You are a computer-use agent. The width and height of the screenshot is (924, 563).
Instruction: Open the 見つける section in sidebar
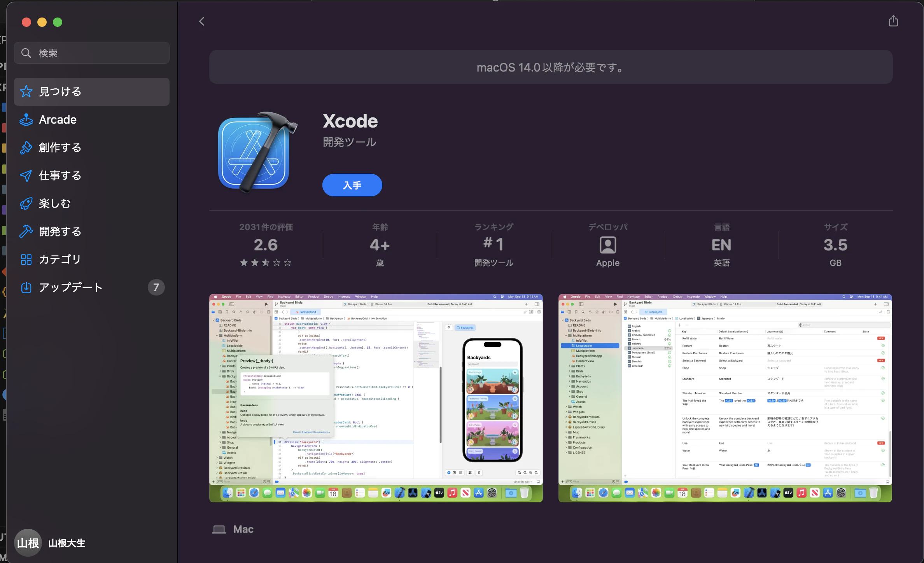click(92, 92)
